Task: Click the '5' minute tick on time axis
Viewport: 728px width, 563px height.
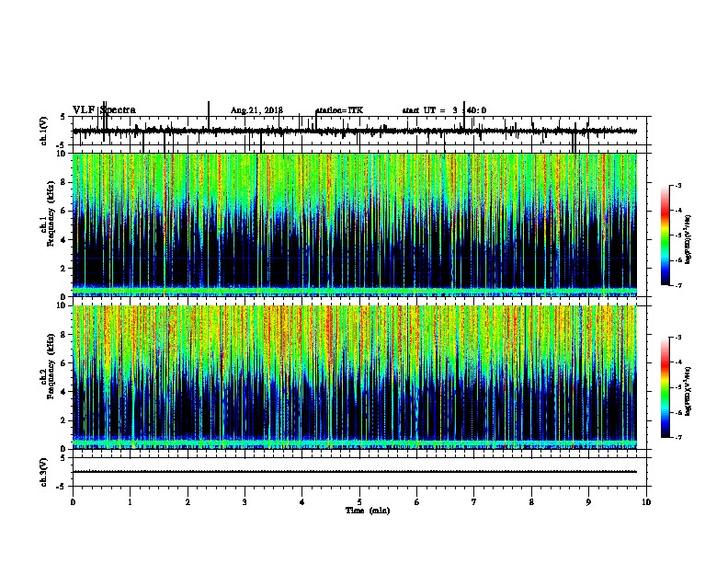Action: click(x=359, y=502)
